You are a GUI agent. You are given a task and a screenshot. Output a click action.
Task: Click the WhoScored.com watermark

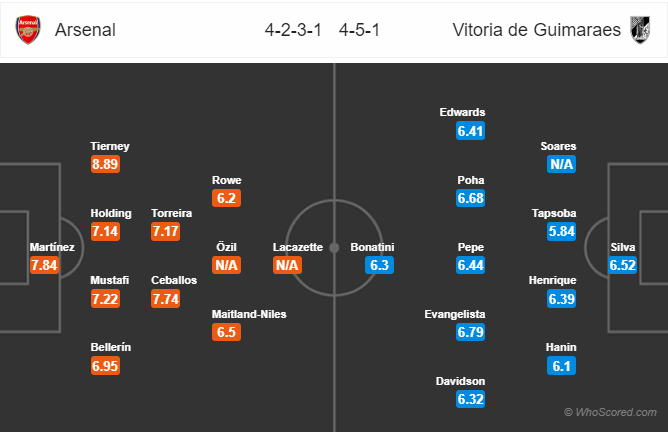(610, 412)
